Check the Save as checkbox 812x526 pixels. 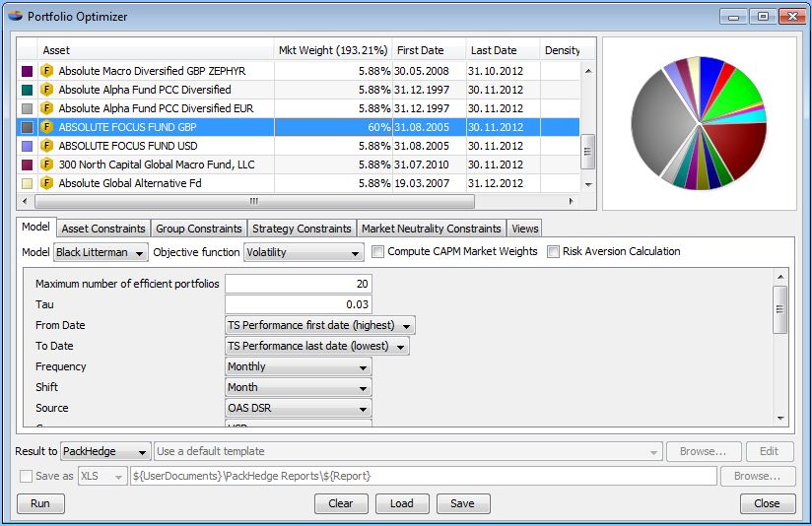(26, 476)
